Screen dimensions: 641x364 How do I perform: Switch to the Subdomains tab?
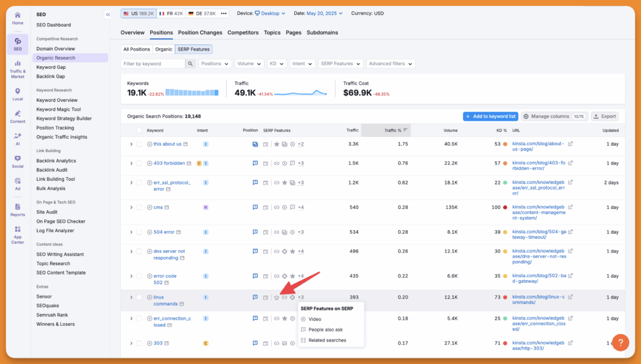(322, 33)
